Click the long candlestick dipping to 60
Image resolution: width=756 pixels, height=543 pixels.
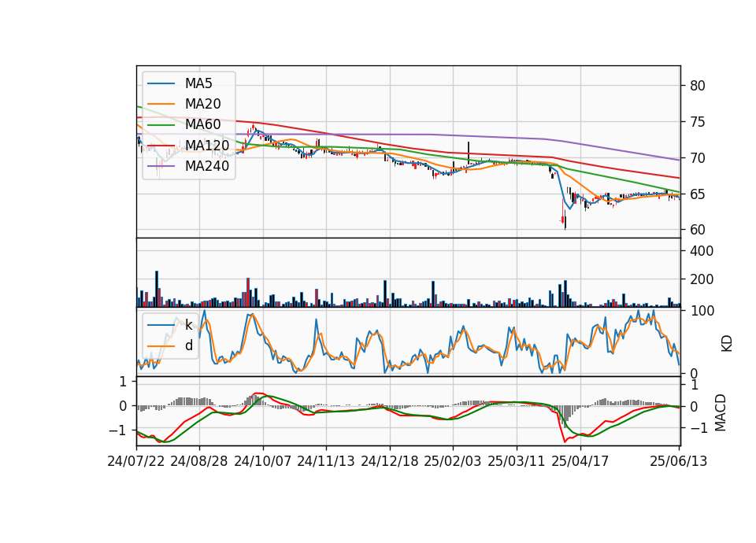(x=565, y=220)
